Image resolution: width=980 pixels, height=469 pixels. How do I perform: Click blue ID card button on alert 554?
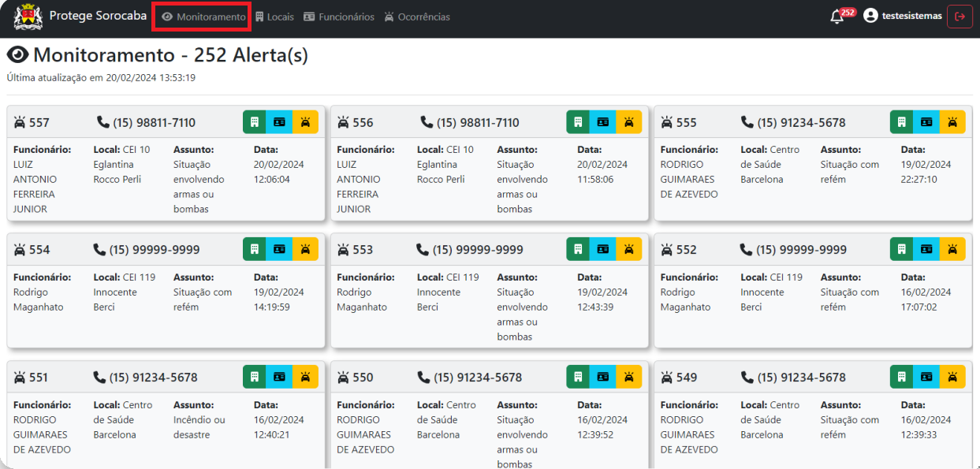point(279,249)
